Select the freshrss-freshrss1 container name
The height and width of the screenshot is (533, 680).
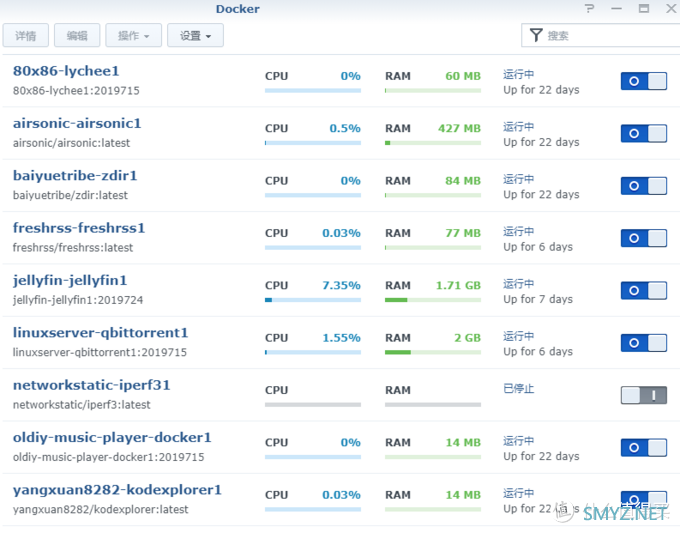79,228
